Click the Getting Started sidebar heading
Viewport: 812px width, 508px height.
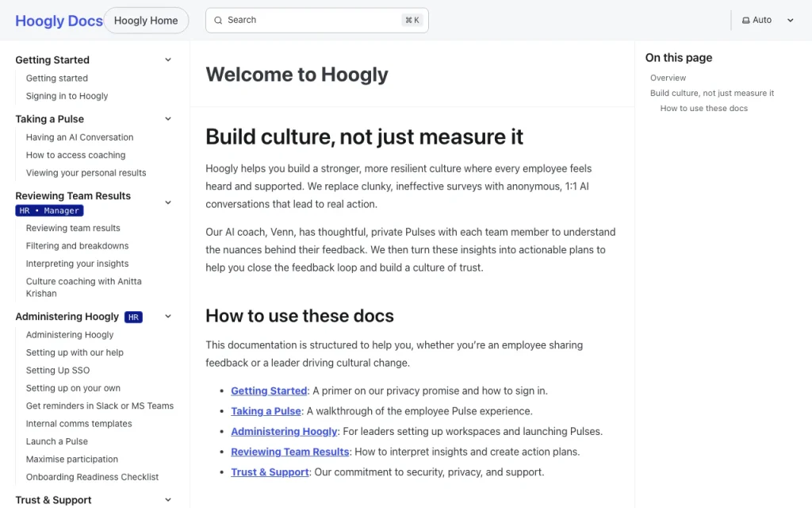(52, 60)
